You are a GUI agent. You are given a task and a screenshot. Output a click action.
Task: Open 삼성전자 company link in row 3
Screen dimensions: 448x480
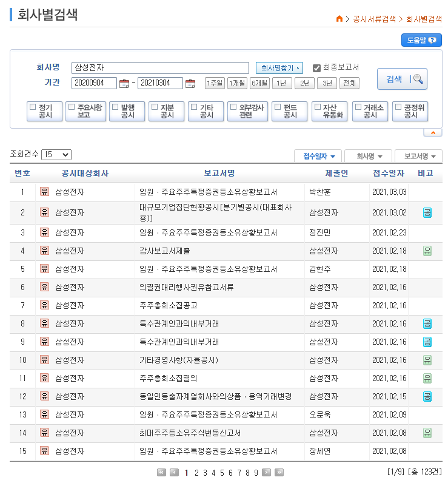[70, 232]
